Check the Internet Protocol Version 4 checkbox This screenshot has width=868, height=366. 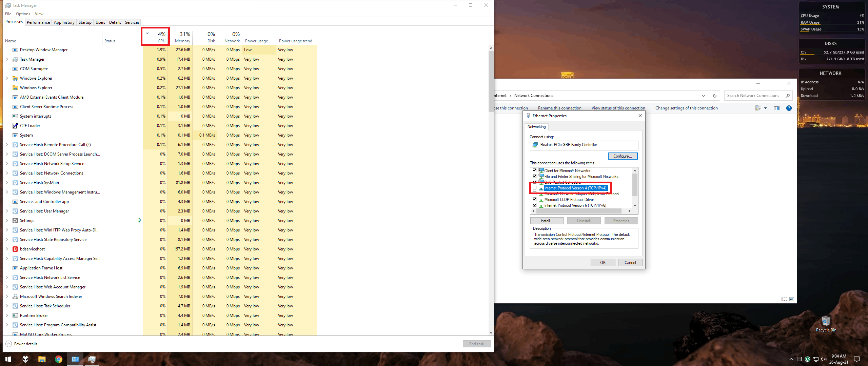coord(535,188)
